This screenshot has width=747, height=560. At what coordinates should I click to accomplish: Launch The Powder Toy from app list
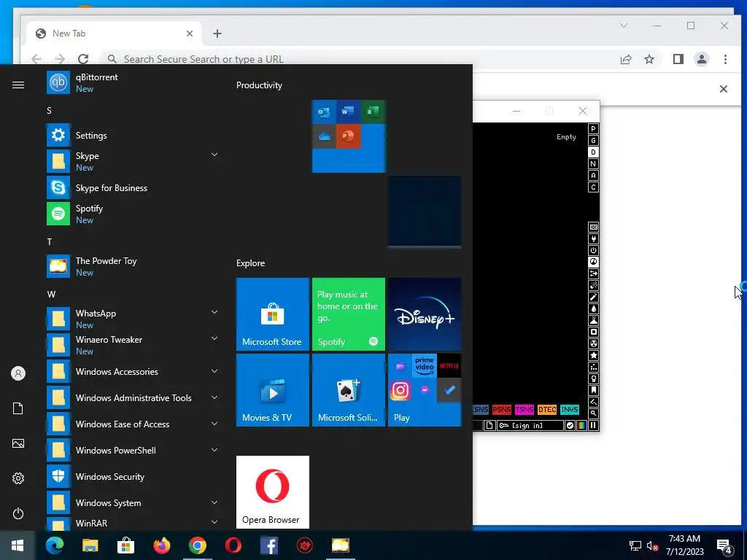[x=134, y=266]
